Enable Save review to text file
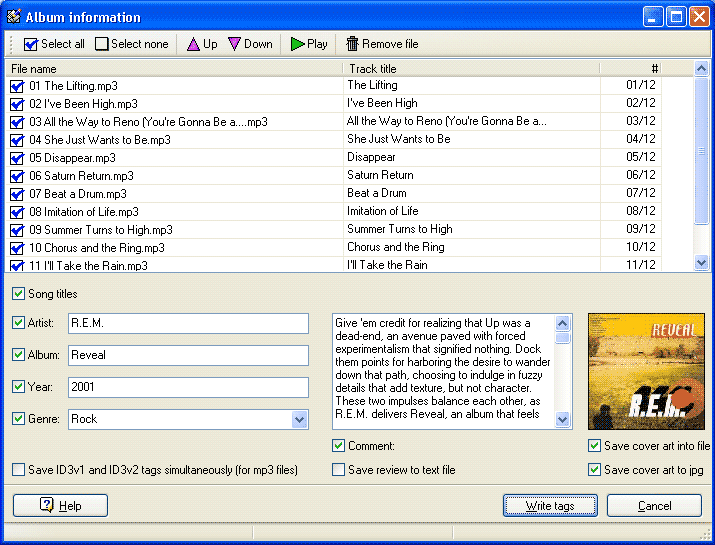 (338, 470)
